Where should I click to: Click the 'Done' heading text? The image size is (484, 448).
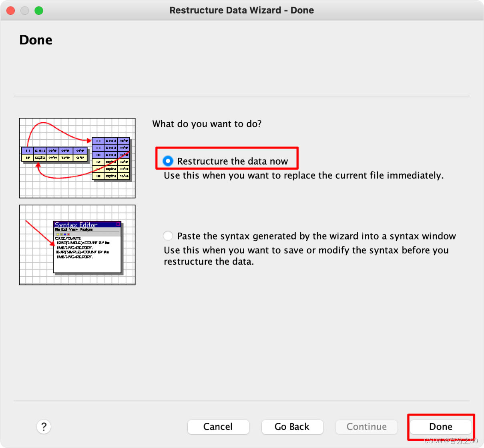[36, 40]
